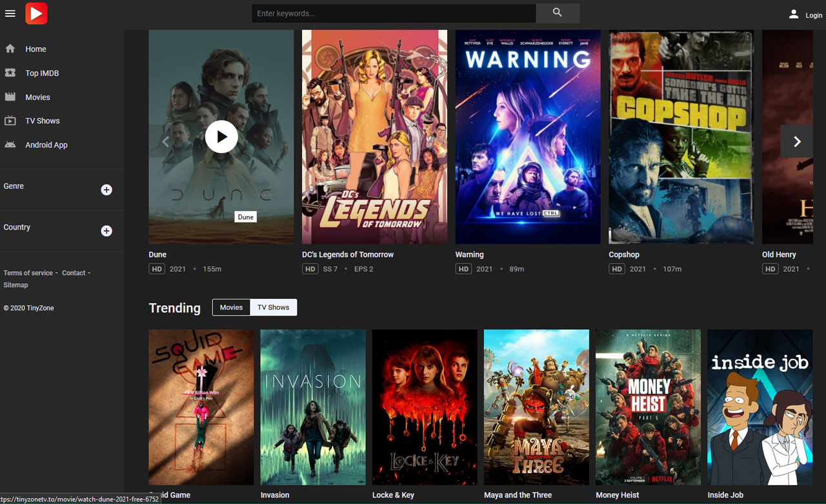Open the Copshop movie poster
The height and width of the screenshot is (504, 826).
[681, 137]
